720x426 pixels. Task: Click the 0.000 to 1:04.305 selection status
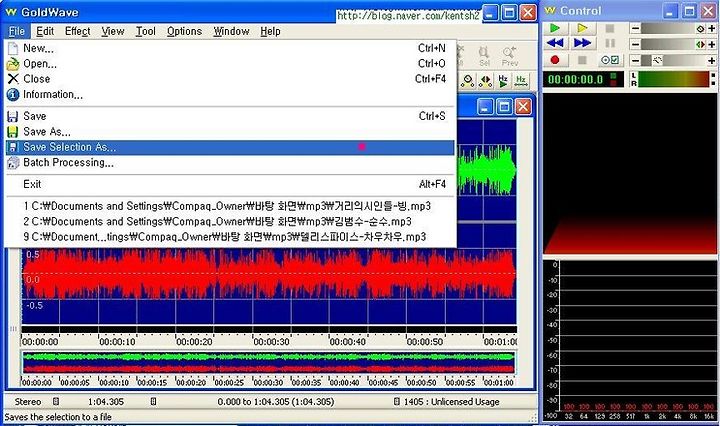pos(276,402)
